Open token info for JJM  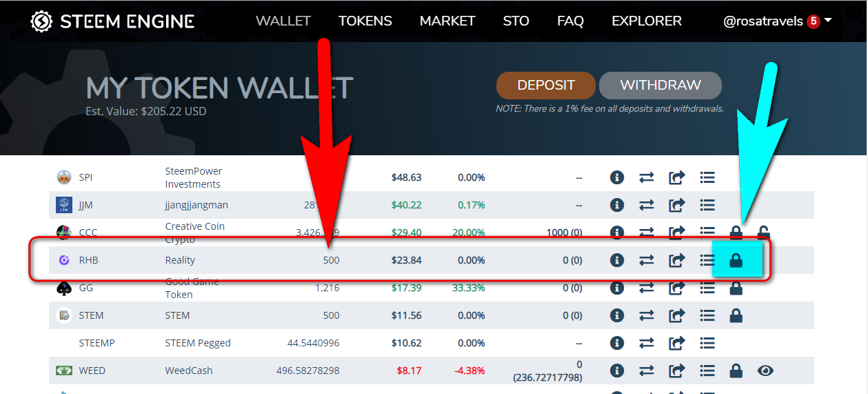point(617,205)
